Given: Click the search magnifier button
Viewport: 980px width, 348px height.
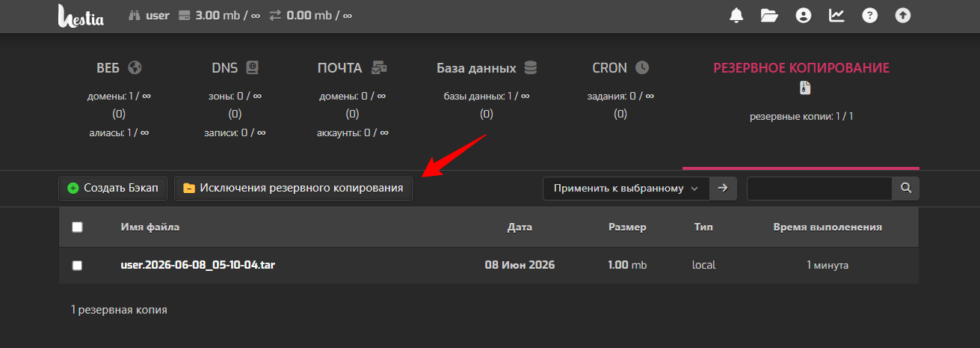Looking at the screenshot, I should (x=906, y=189).
